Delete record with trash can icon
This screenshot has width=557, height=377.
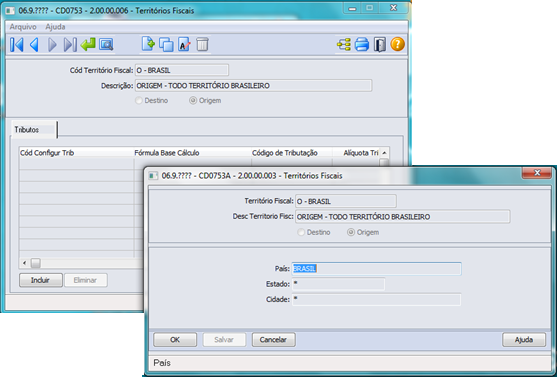pos(202,45)
